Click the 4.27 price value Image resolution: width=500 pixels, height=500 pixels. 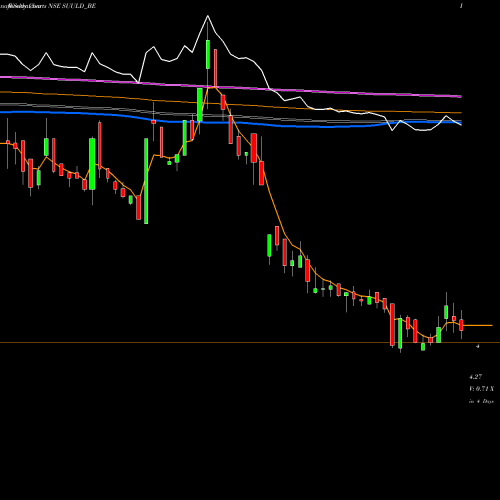coord(475,377)
